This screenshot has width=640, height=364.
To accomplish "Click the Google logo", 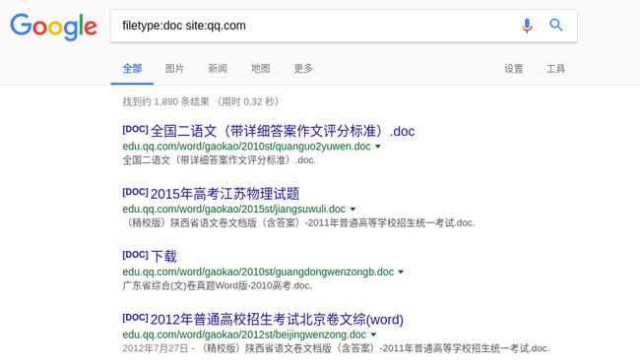I will tap(53, 27).
